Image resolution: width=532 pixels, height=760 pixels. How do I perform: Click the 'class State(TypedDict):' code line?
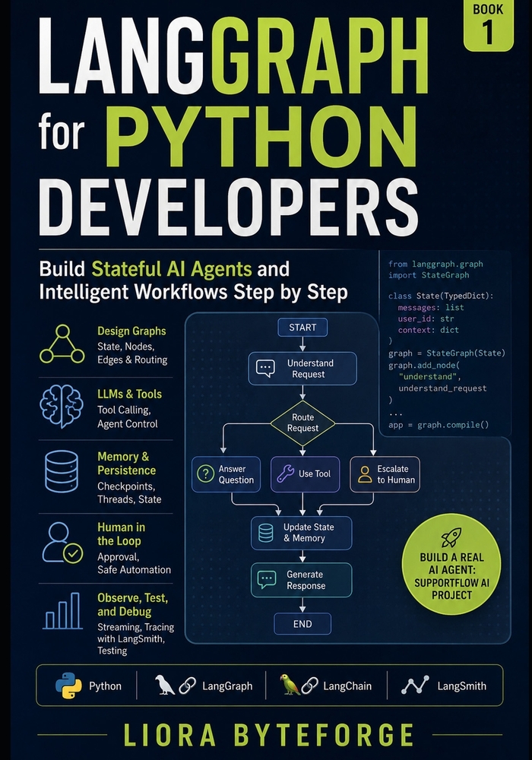pyautogui.click(x=441, y=296)
